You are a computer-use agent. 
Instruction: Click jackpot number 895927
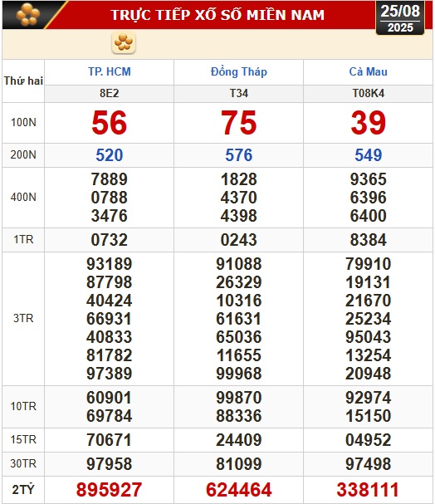[110, 490]
